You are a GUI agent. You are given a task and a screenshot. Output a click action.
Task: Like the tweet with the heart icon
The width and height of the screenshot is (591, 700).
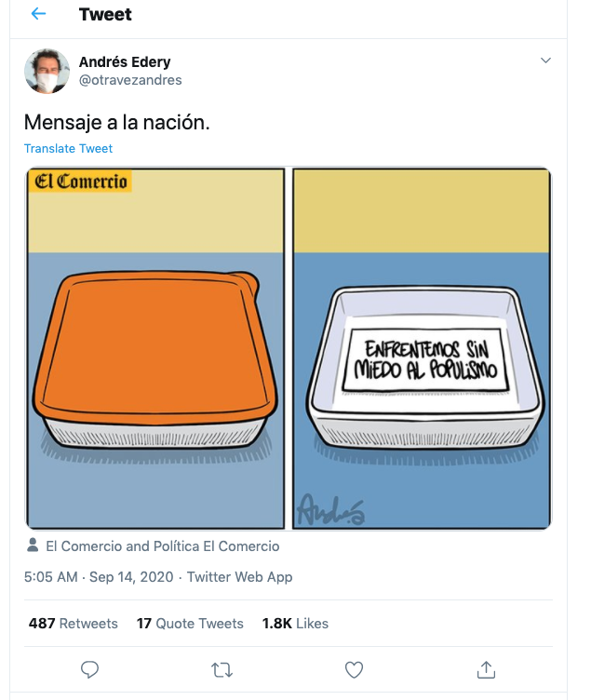(x=354, y=669)
